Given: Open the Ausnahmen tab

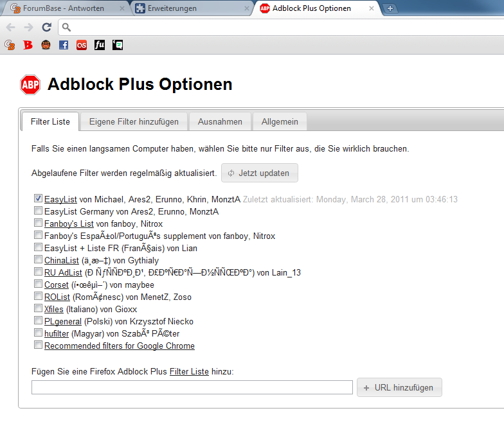Looking at the screenshot, I should tap(220, 122).
